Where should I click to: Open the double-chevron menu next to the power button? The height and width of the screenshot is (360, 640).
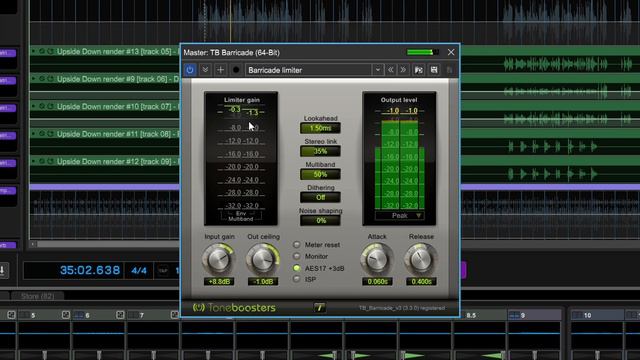point(205,70)
